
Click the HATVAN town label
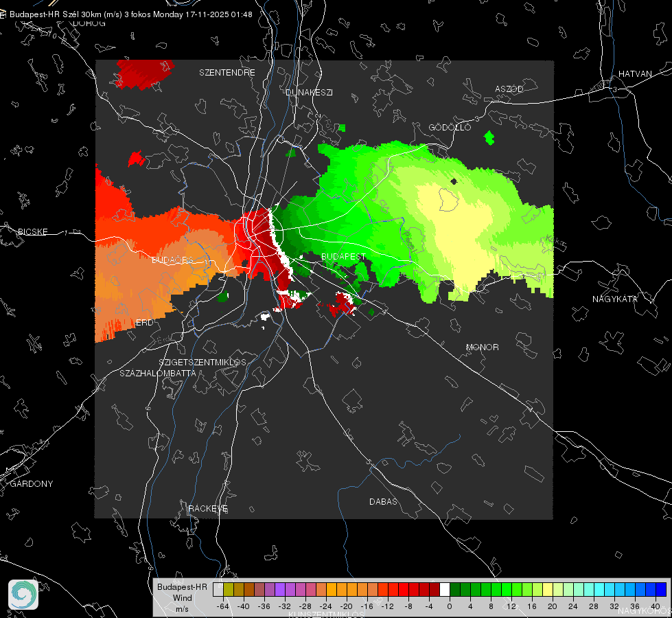click(635, 74)
